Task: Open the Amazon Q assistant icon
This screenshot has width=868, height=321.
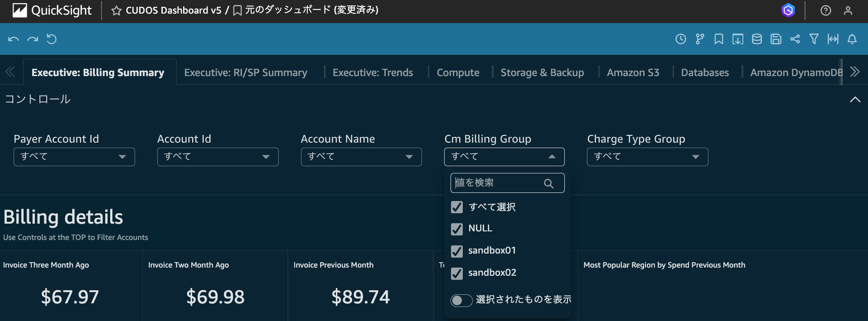Action: 788,10
